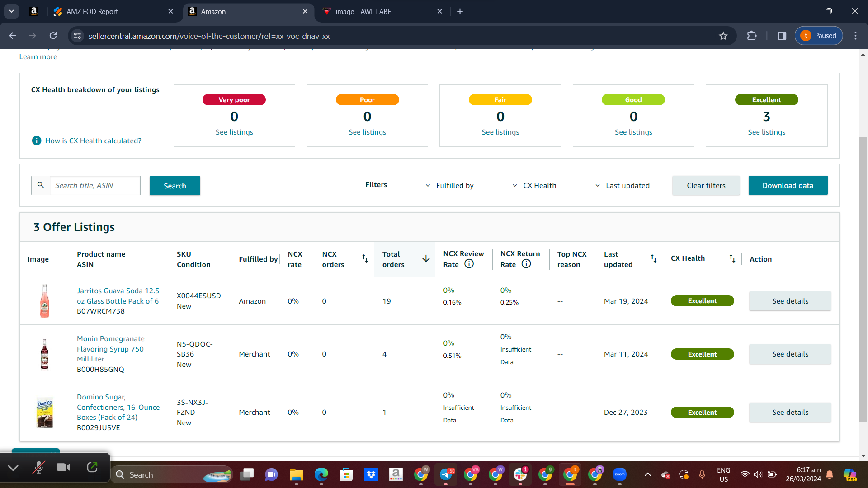The width and height of the screenshot is (868, 488).
Task: Expand the CX Health filter dropdown
Action: [x=534, y=185]
